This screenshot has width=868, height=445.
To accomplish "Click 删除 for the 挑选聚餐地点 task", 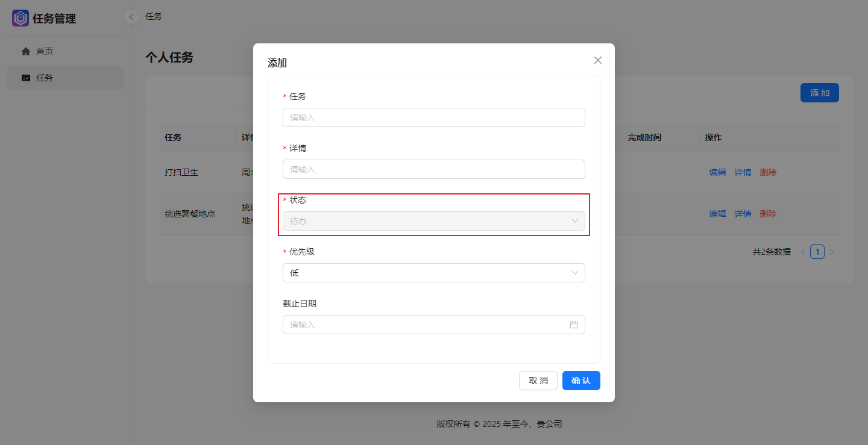I will 768,213.
